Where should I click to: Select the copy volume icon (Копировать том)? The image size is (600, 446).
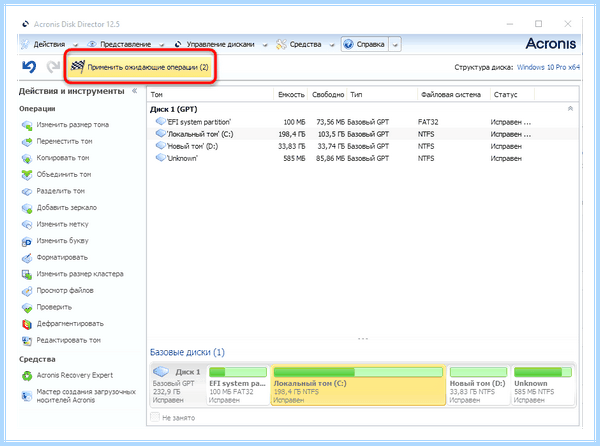click(27, 158)
